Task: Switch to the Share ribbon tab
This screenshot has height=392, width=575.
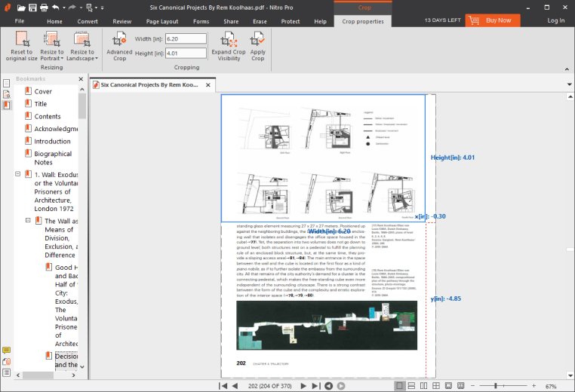Action: [x=231, y=21]
